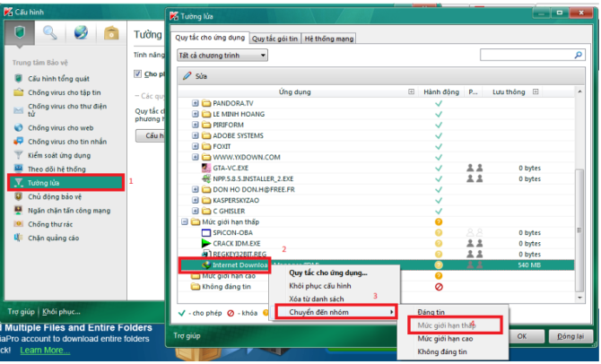Expand the FOXIT folder
This screenshot has width=601, height=364.
coord(195,146)
